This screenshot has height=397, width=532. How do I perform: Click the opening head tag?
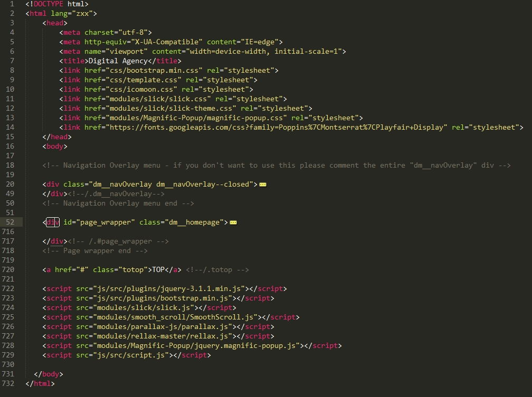tap(55, 23)
